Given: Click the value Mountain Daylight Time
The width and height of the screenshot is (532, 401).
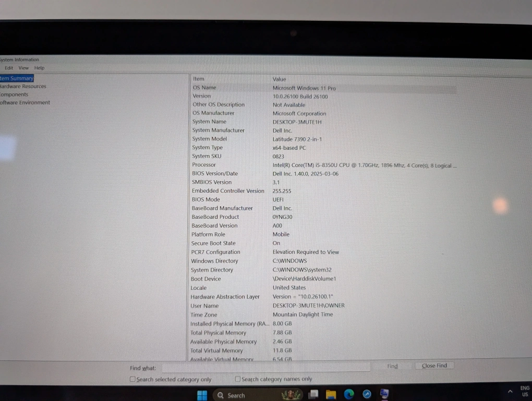Looking at the screenshot, I should 303,314.
